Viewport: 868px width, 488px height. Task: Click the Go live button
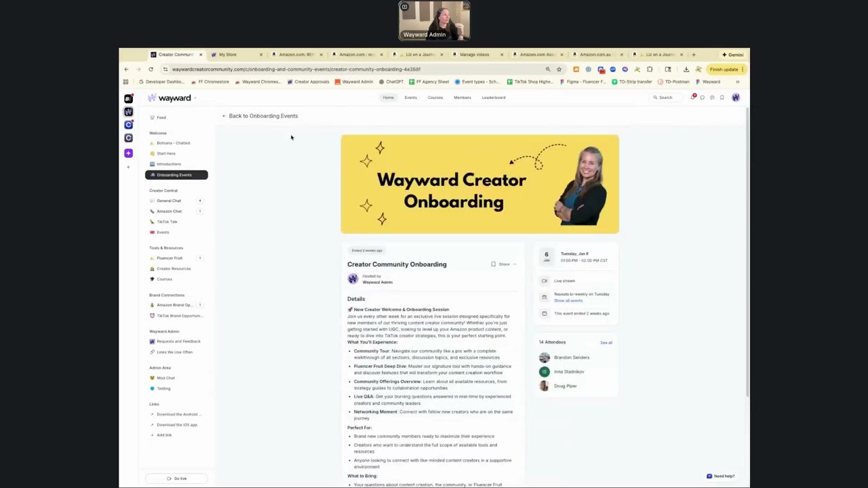point(176,479)
